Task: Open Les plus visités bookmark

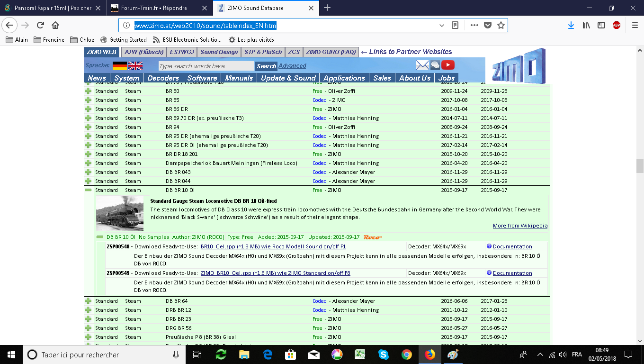Action: pyautogui.click(x=251, y=40)
